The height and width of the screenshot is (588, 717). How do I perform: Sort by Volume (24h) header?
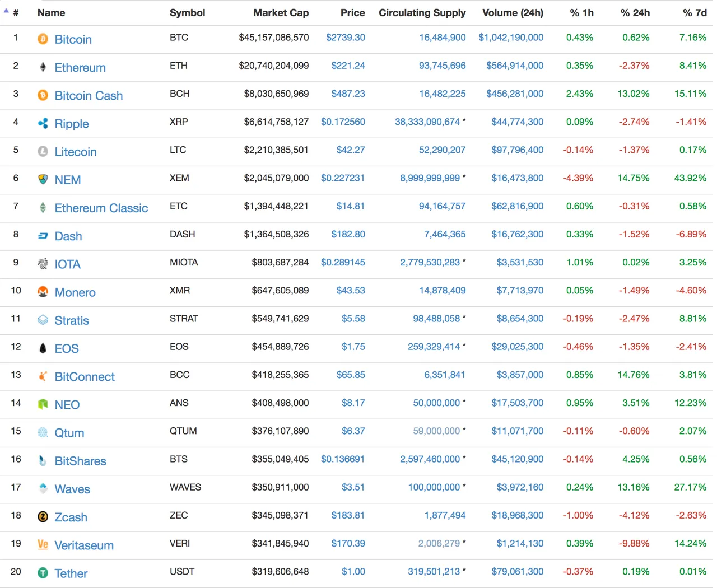pyautogui.click(x=513, y=13)
